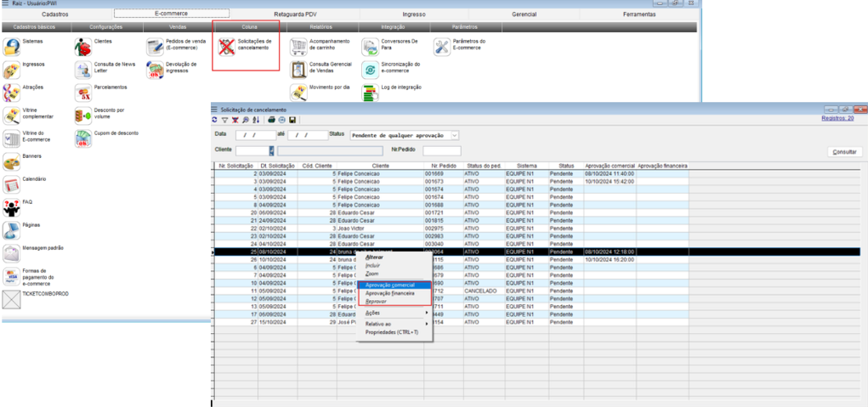This screenshot has height=407, width=868.
Task: Choose Reprovar in the context menu
Action: pyautogui.click(x=376, y=301)
